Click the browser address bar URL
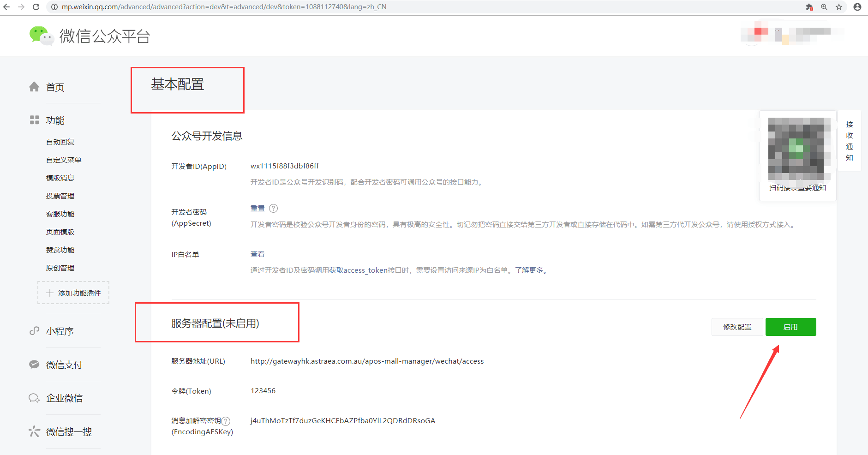Viewport: 868px width, 455px height. pos(224,7)
